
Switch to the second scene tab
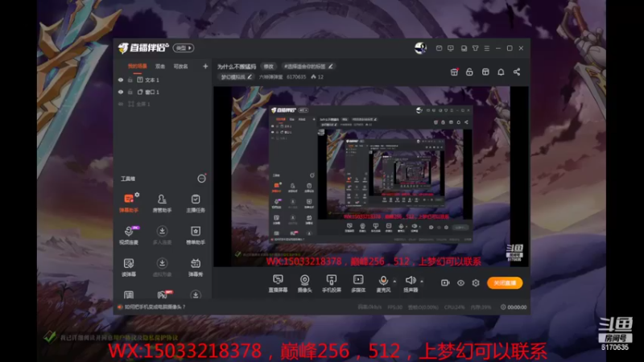160,66
